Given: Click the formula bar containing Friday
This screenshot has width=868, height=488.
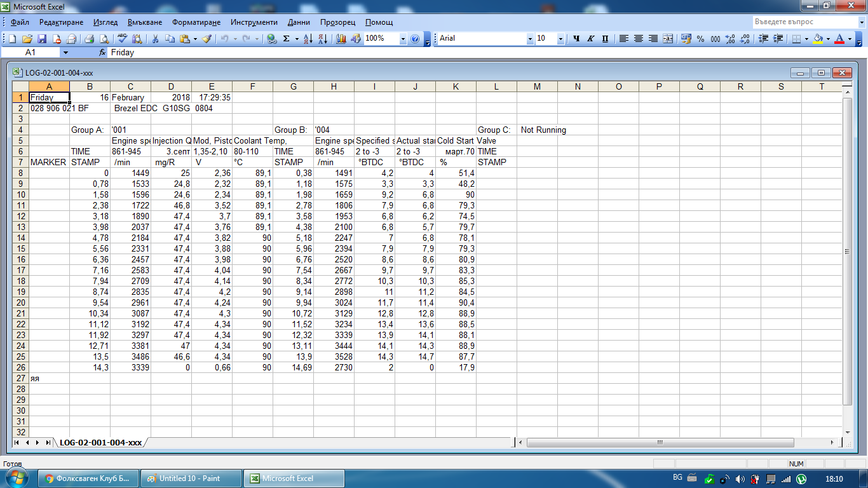Looking at the screenshot, I should [445, 53].
